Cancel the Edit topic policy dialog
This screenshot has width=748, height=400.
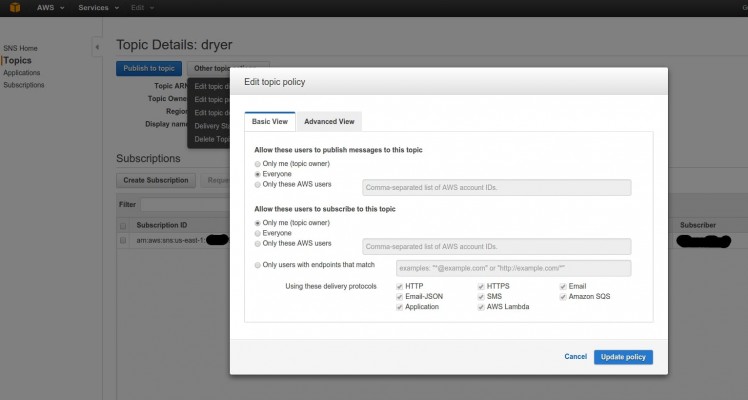(x=575, y=357)
